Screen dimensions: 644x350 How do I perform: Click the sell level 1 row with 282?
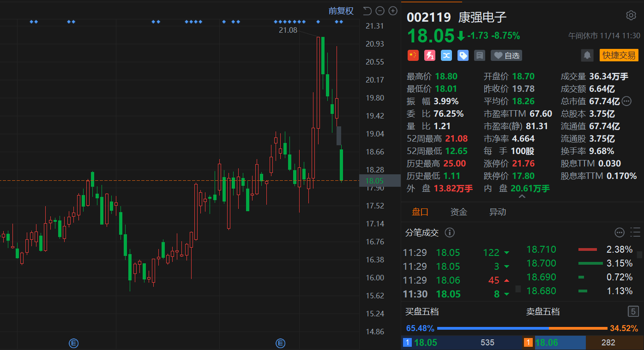tap(583, 343)
